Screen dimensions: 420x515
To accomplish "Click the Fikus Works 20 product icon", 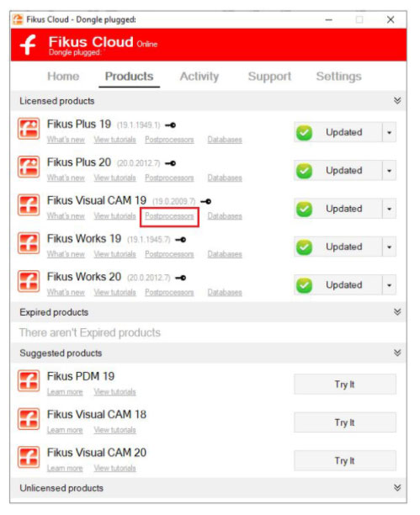I will point(29,281).
